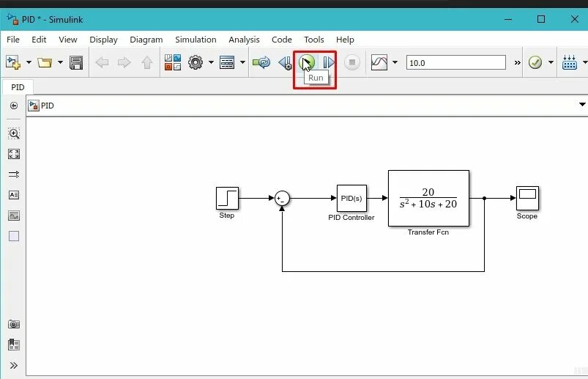Select the Sum junction block
588x379 pixels.
[x=282, y=198]
